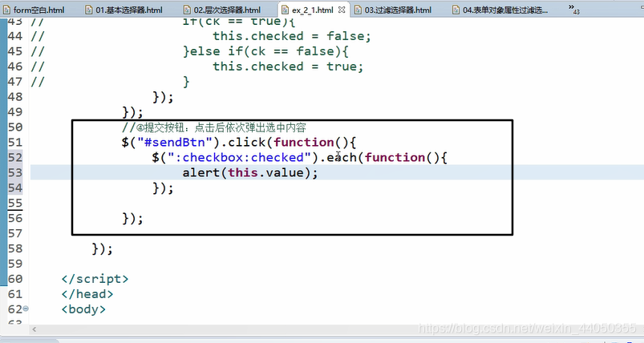Click the file icon of 04.表单对象属性 tab

pyautogui.click(x=456, y=10)
